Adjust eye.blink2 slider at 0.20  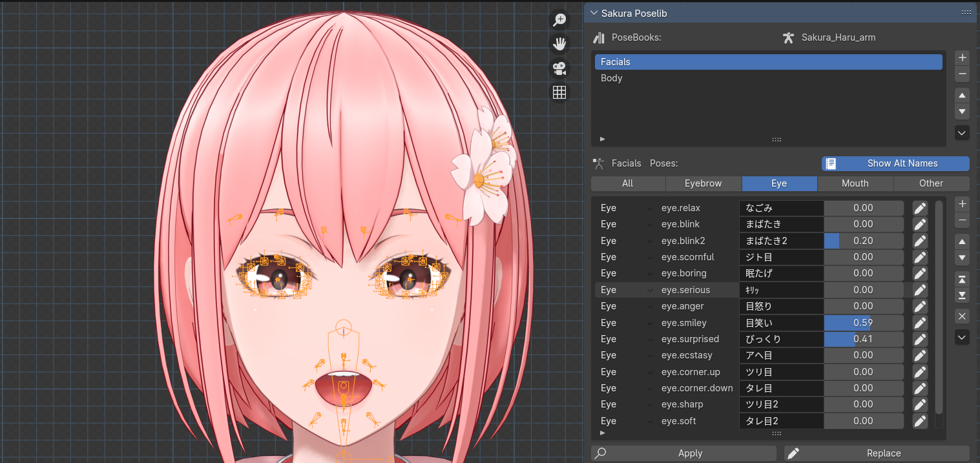click(x=864, y=241)
